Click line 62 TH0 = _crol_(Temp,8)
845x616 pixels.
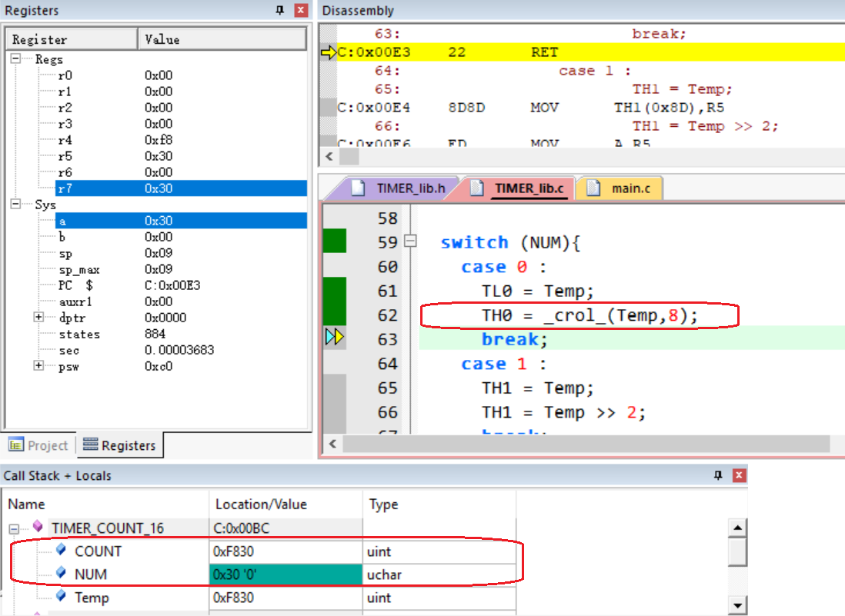point(590,315)
